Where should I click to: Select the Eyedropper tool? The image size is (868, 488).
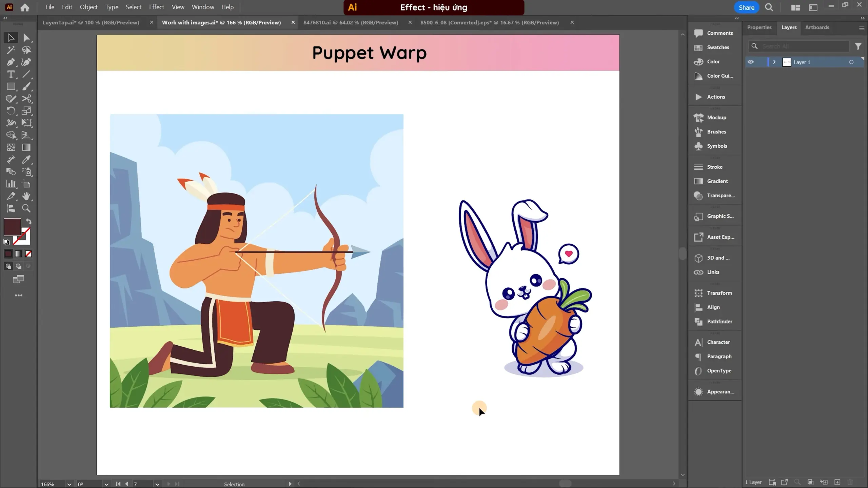pyautogui.click(x=26, y=160)
